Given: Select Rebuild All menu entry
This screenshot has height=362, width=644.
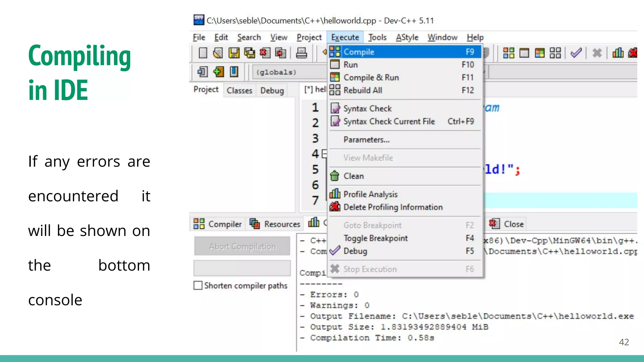Looking at the screenshot, I should pyautogui.click(x=405, y=90).
